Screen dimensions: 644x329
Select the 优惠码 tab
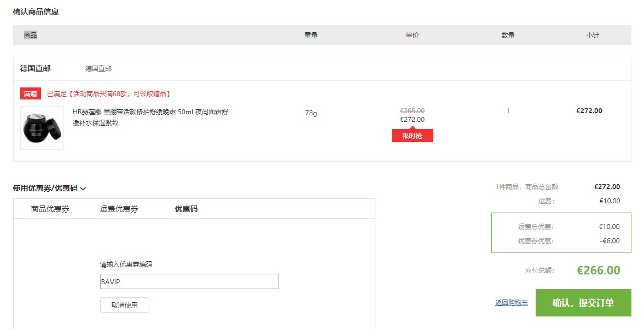(x=186, y=209)
